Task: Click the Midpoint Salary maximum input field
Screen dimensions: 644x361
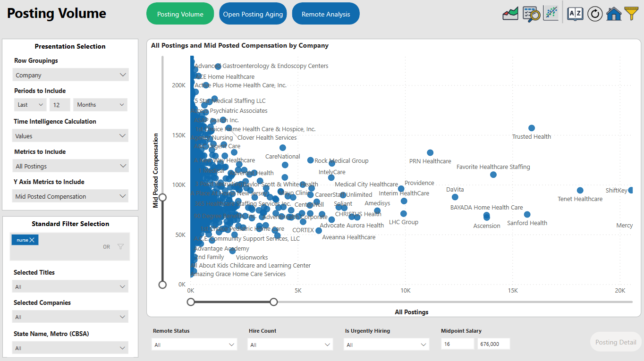Action: point(493,344)
